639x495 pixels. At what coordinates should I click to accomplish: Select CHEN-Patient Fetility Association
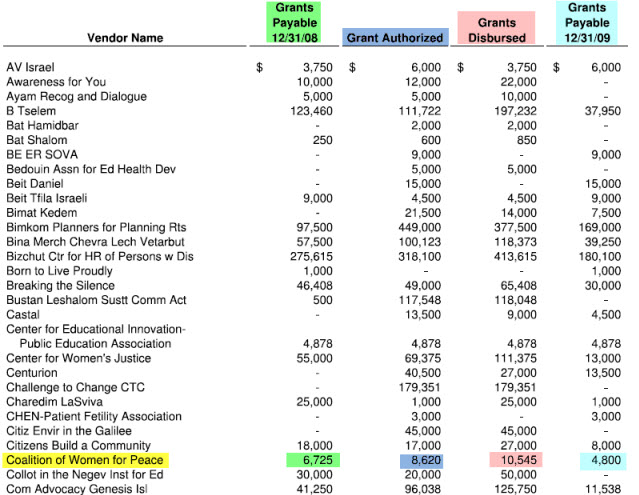click(x=94, y=416)
